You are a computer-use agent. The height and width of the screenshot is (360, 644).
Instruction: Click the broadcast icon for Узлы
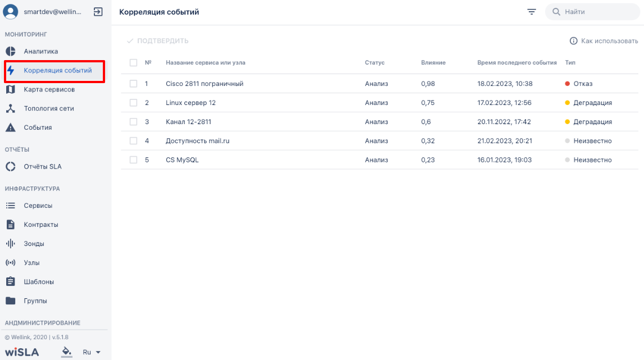tap(11, 263)
